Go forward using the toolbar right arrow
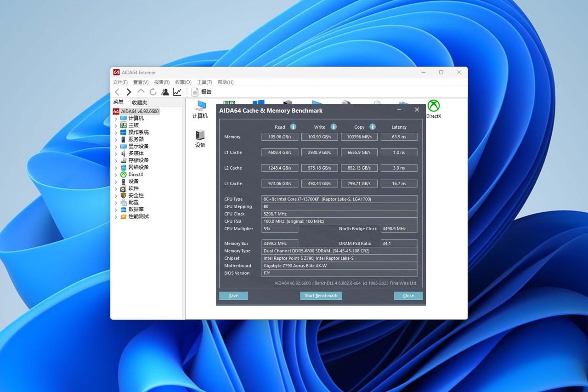This screenshot has width=588, height=392. (129, 92)
